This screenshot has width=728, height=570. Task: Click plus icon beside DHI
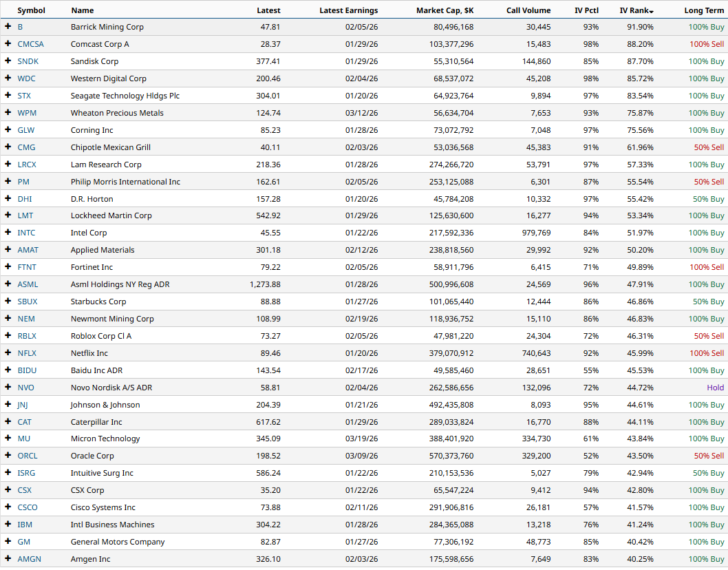(8, 198)
